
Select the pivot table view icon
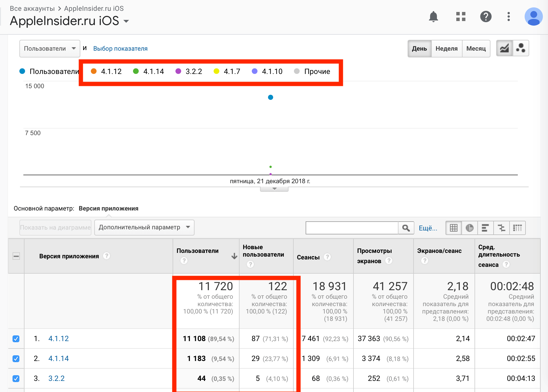click(517, 228)
